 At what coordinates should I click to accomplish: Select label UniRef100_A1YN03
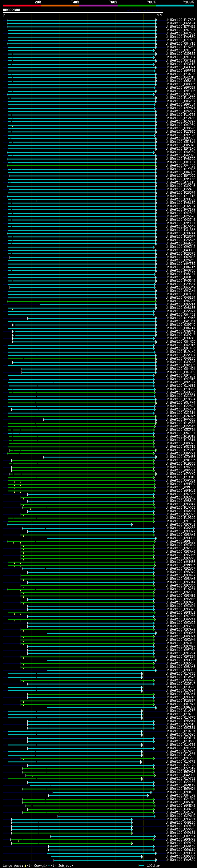pyautogui.click(x=180, y=169)
